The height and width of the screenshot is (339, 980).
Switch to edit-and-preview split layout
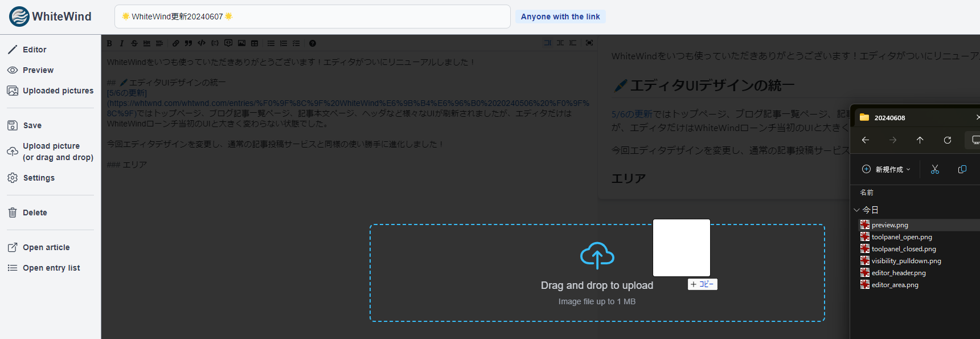(x=560, y=43)
